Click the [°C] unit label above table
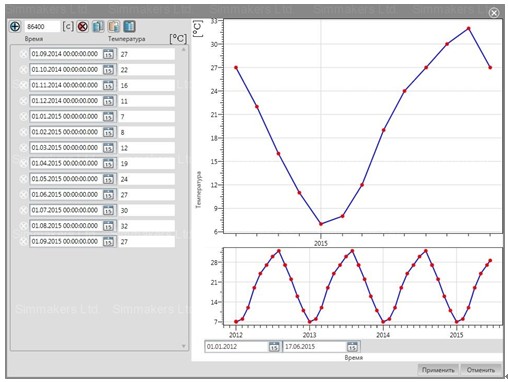Image resolution: width=508 pixels, height=382 pixels. (178, 39)
